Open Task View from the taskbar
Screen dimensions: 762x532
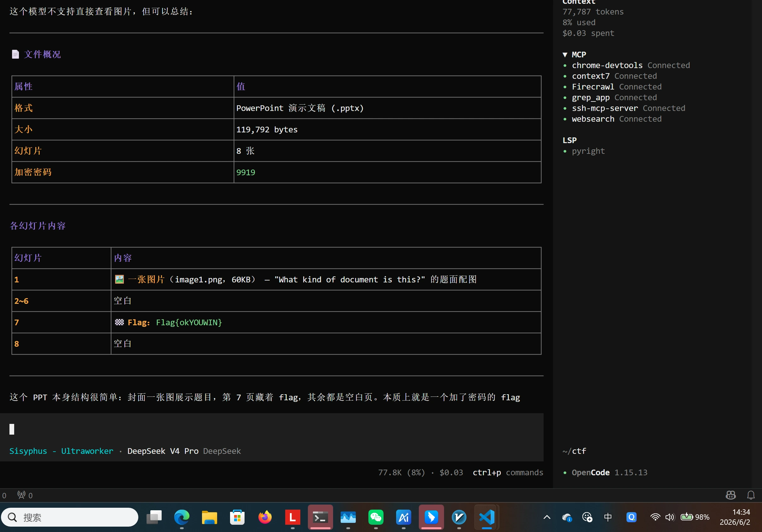[x=154, y=517]
